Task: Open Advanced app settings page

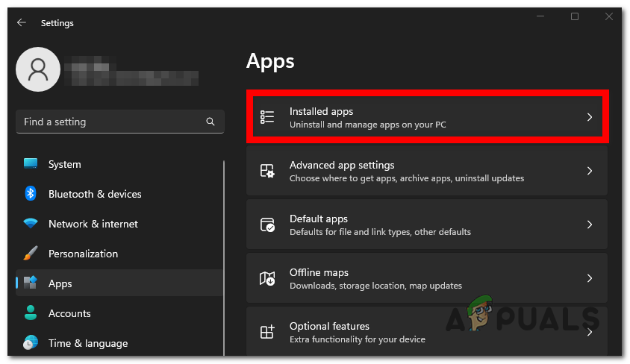Action: click(427, 171)
